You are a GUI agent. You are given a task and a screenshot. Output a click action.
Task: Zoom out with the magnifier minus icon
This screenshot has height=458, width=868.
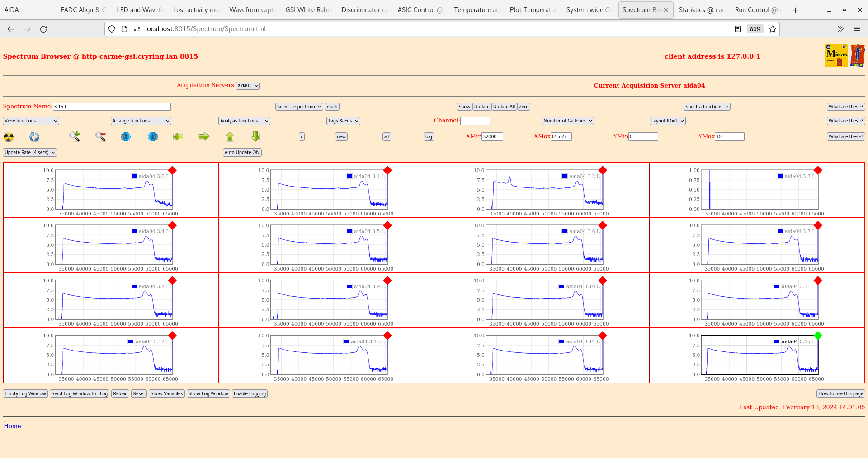click(100, 136)
